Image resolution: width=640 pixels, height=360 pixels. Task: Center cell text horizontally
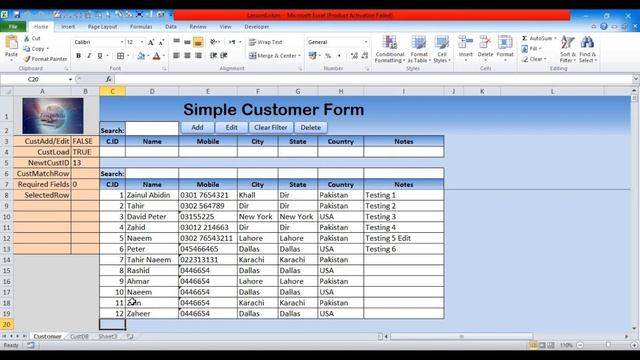point(187,56)
